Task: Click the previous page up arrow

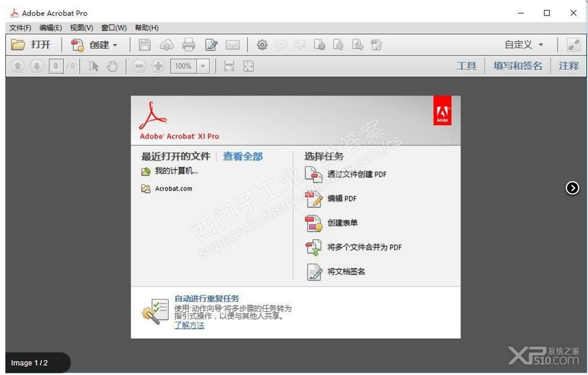Action: [x=18, y=66]
